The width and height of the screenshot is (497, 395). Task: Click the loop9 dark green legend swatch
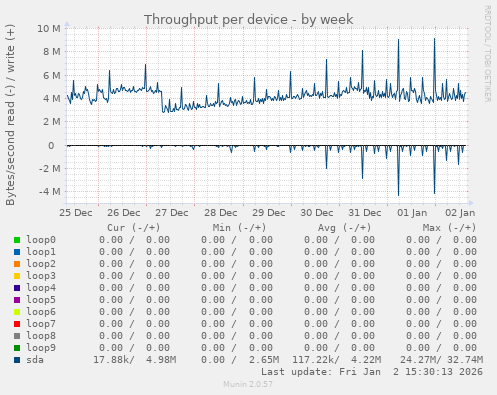click(17, 348)
